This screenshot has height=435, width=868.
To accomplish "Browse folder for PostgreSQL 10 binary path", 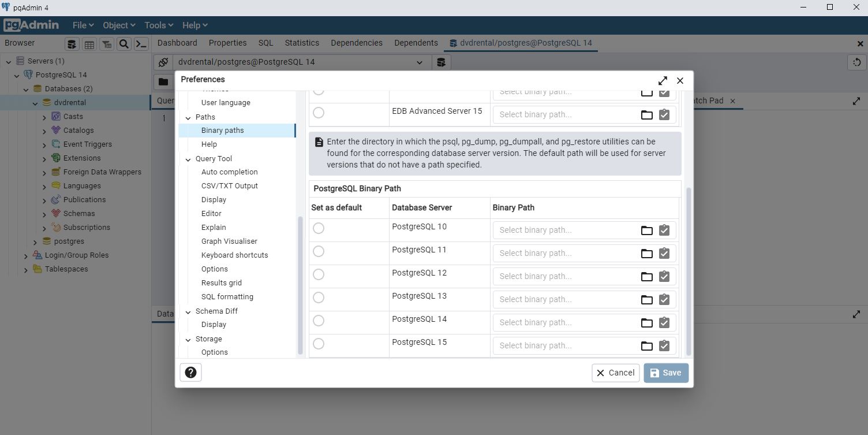I will (x=647, y=230).
